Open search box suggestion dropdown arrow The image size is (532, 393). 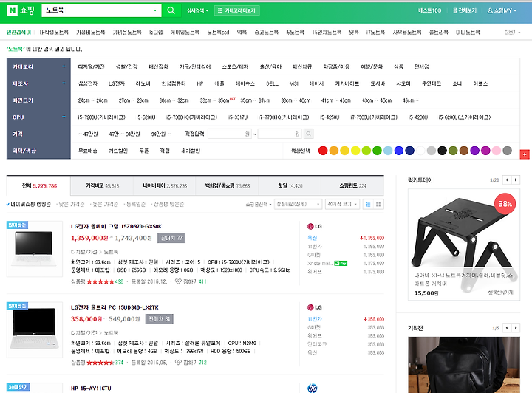(x=155, y=10)
